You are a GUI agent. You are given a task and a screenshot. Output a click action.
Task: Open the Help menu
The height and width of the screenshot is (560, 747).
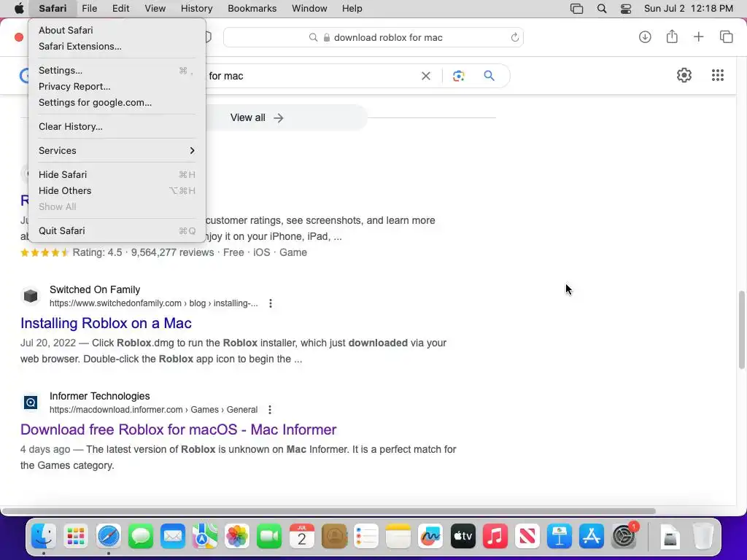[x=352, y=9]
